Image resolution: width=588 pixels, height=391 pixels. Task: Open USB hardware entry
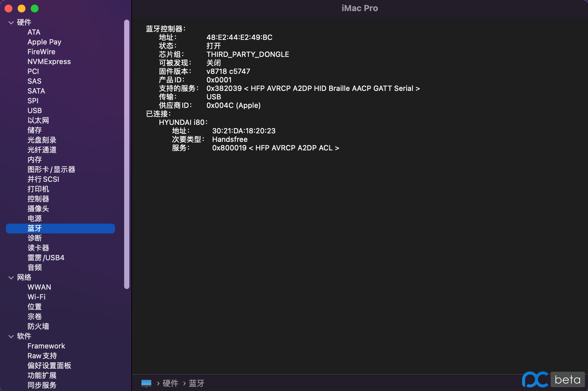pyautogui.click(x=35, y=110)
